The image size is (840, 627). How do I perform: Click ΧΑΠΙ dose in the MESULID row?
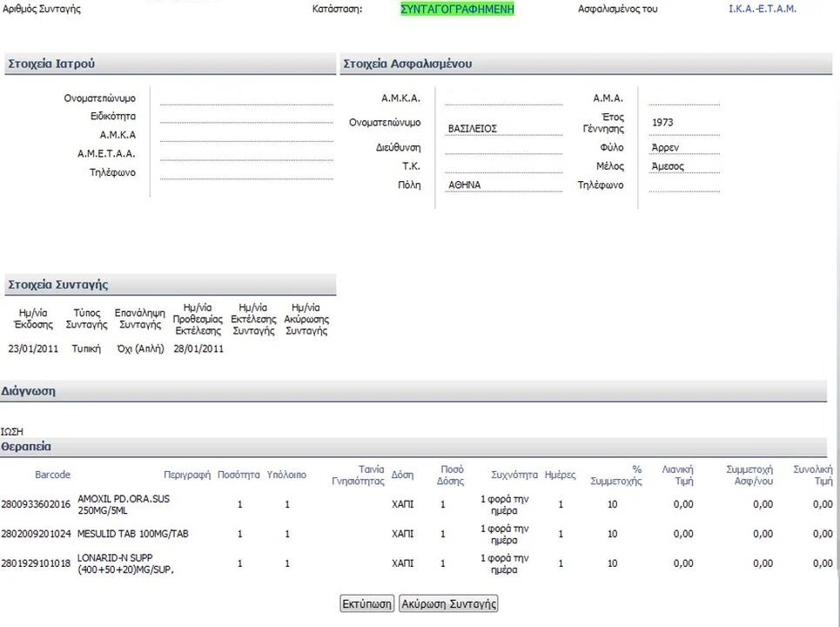(402, 533)
